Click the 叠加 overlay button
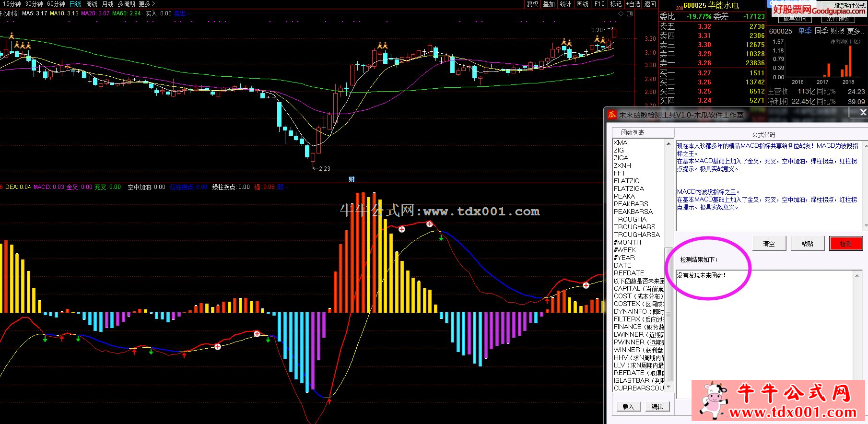 point(549,4)
